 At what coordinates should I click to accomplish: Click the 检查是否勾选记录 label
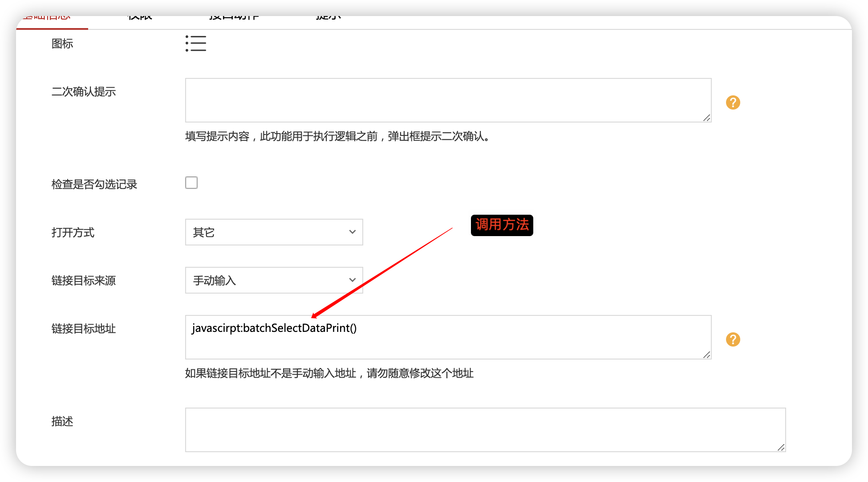coord(94,184)
